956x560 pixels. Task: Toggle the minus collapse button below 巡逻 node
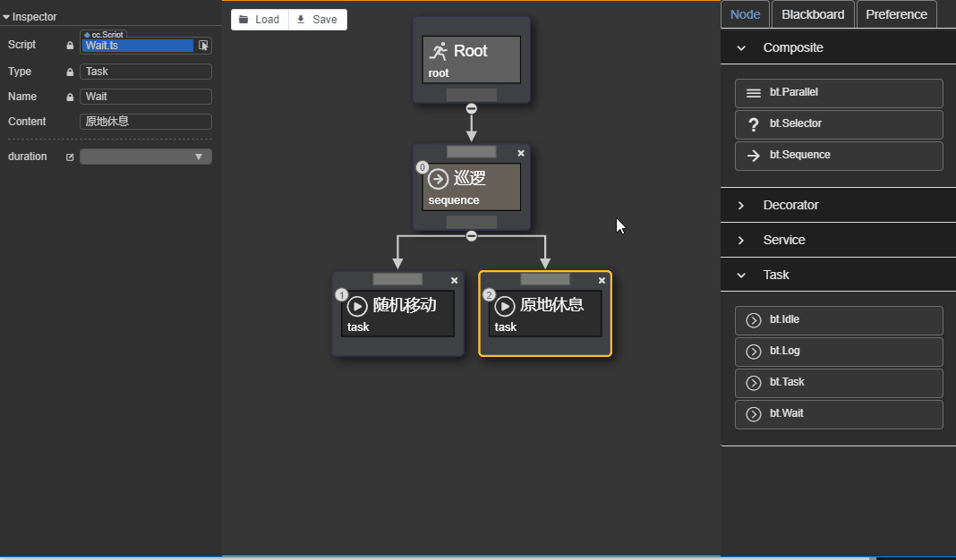[472, 235]
